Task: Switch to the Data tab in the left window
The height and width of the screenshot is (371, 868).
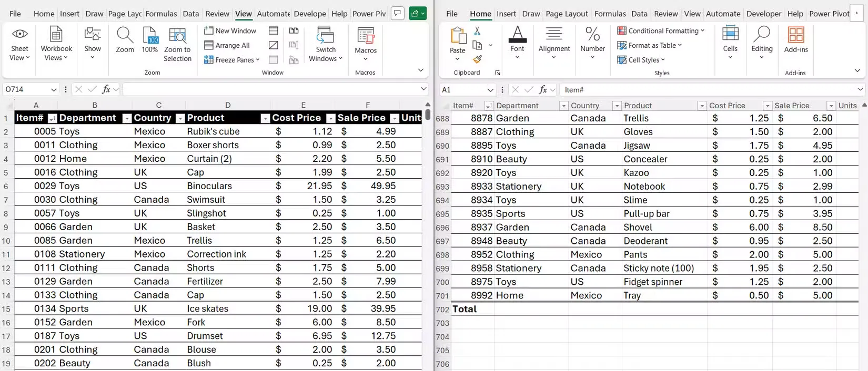Action: coord(191,14)
